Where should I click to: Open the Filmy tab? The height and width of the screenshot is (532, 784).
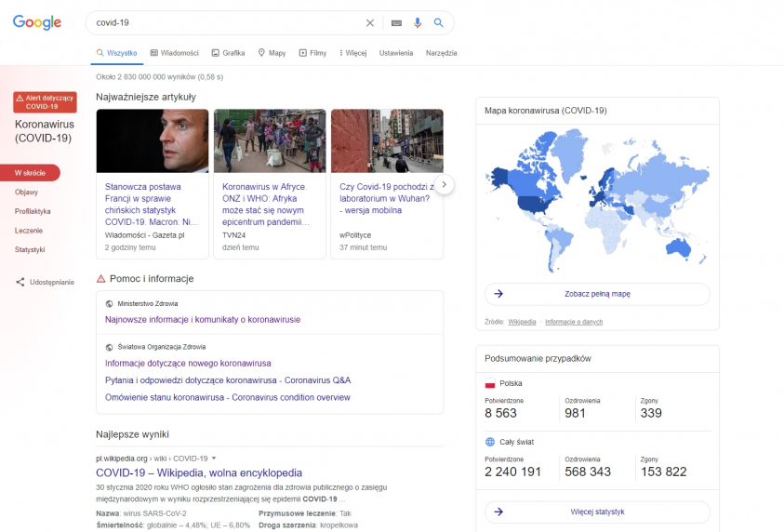click(x=312, y=53)
